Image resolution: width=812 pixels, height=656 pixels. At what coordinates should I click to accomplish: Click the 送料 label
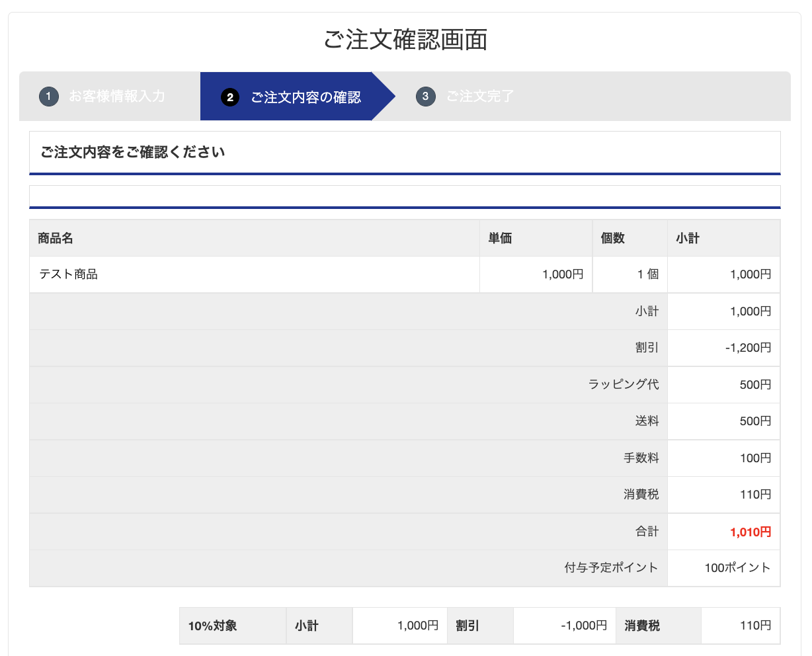(647, 421)
